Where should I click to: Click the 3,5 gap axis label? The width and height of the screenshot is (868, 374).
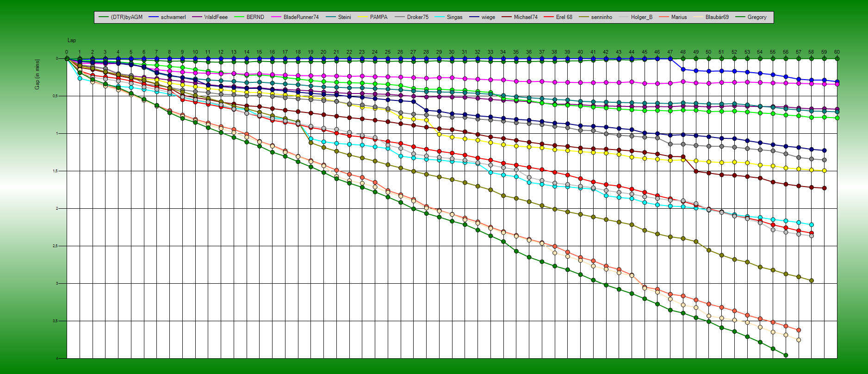pyautogui.click(x=55, y=321)
